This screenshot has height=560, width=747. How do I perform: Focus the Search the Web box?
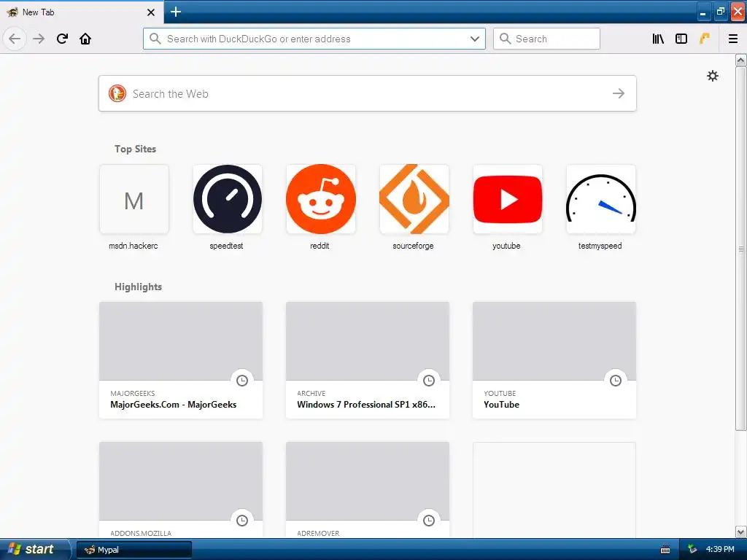368,93
